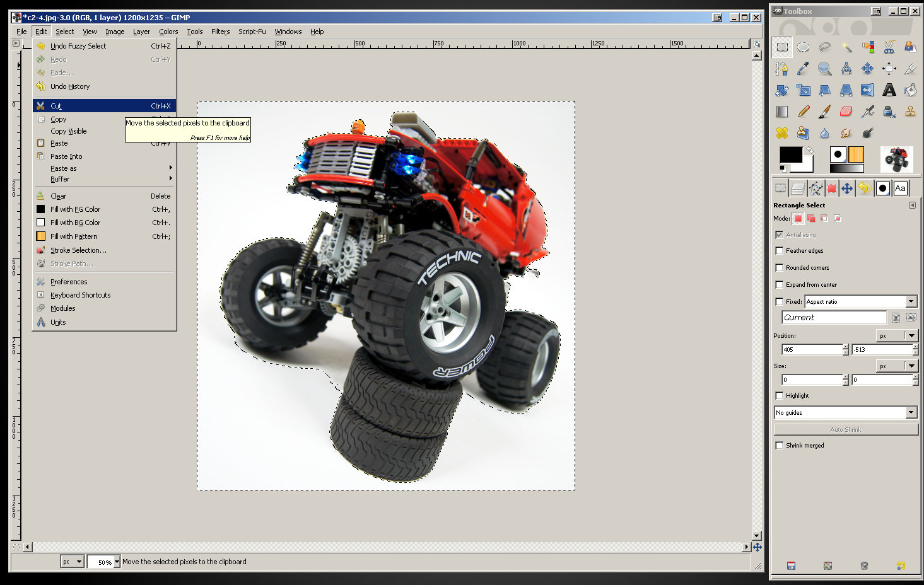Image resolution: width=924 pixels, height=585 pixels.
Task: Choose Cut from the Edit menu
Action: (104, 106)
